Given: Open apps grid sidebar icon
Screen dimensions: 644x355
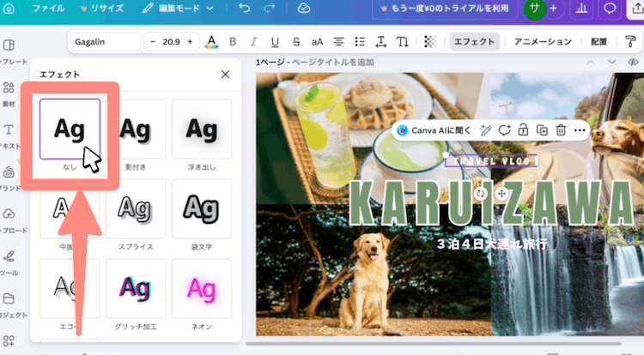Looking at the screenshot, I should (9, 341).
